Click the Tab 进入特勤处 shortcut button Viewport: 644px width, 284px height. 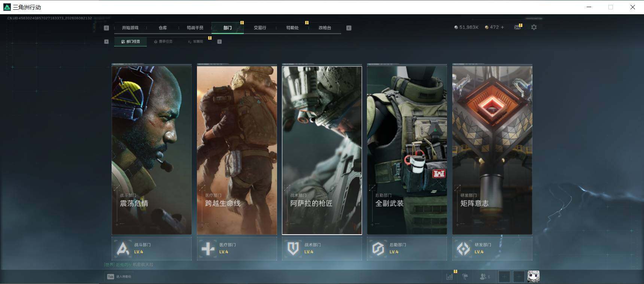pyautogui.click(x=119, y=277)
